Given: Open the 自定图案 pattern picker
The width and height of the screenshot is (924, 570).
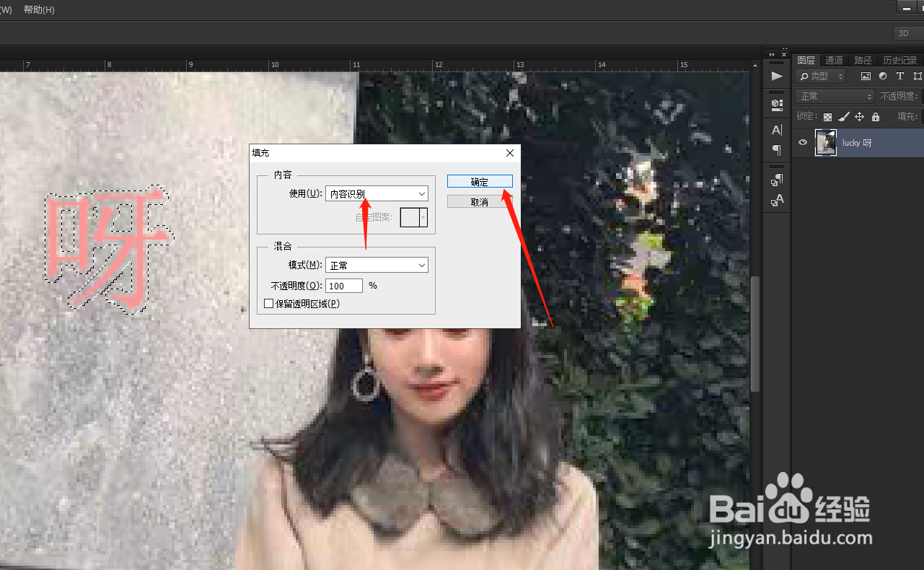Looking at the screenshot, I should pos(414,217).
